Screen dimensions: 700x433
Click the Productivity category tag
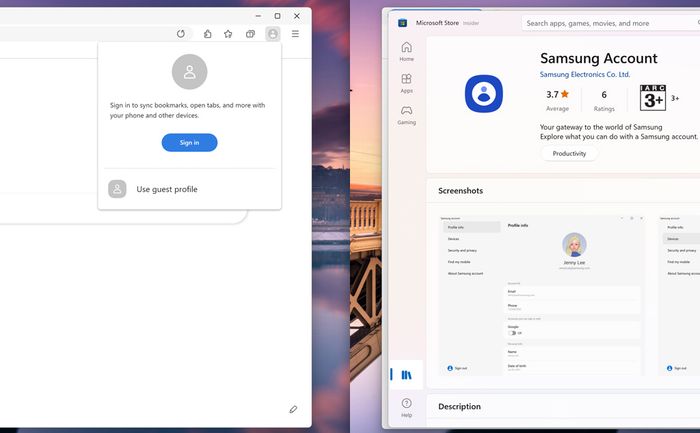pos(569,154)
